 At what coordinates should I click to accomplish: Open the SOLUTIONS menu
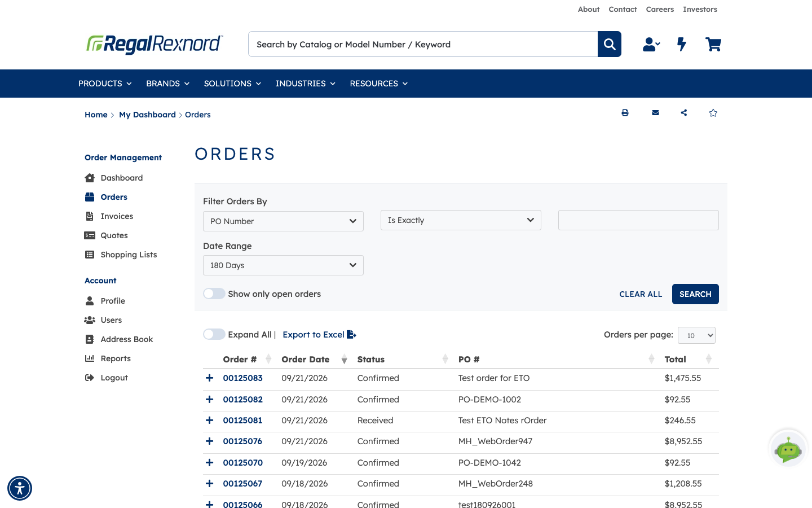[232, 84]
